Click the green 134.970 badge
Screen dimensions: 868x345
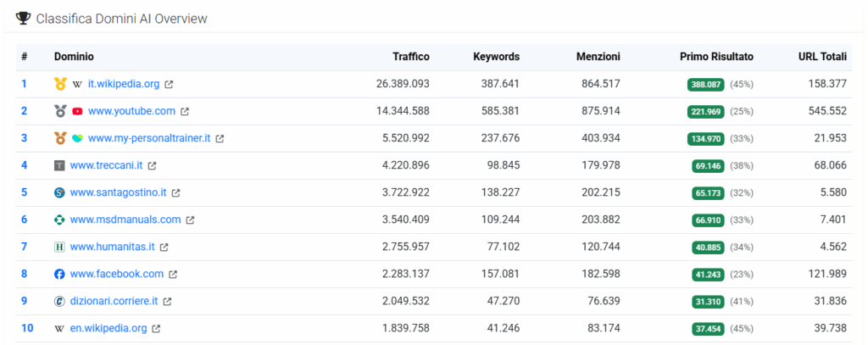(x=706, y=139)
